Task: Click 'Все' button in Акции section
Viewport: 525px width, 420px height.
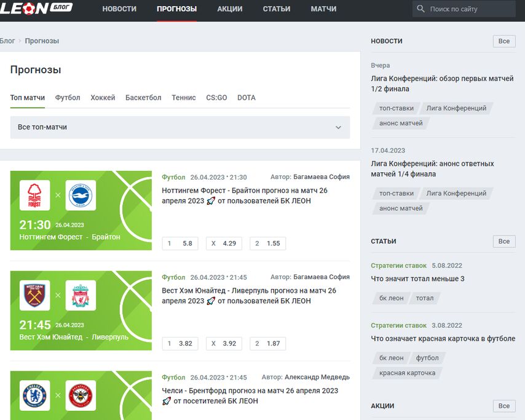Action: pos(504,406)
